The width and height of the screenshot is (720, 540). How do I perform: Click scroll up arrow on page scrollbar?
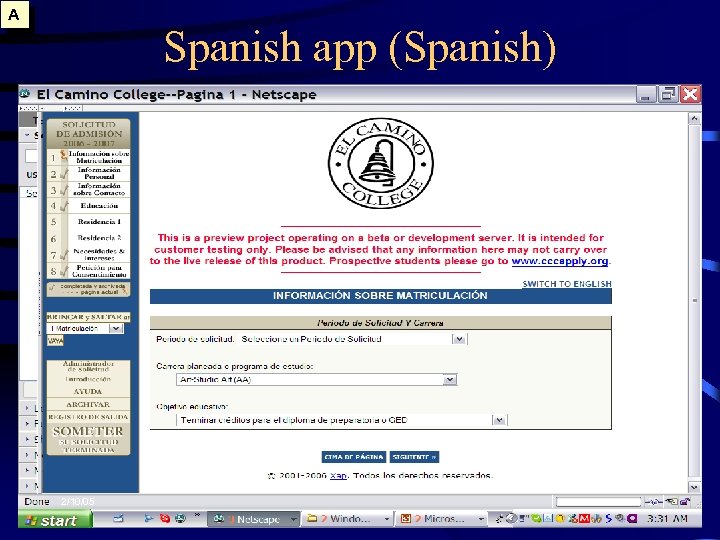pos(694,118)
